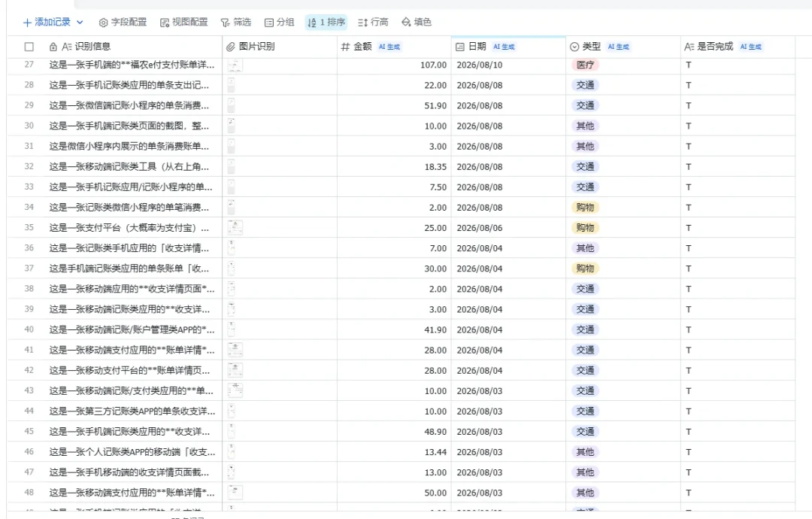Click amount cell 13.44
The image size is (812, 519).
(x=394, y=451)
